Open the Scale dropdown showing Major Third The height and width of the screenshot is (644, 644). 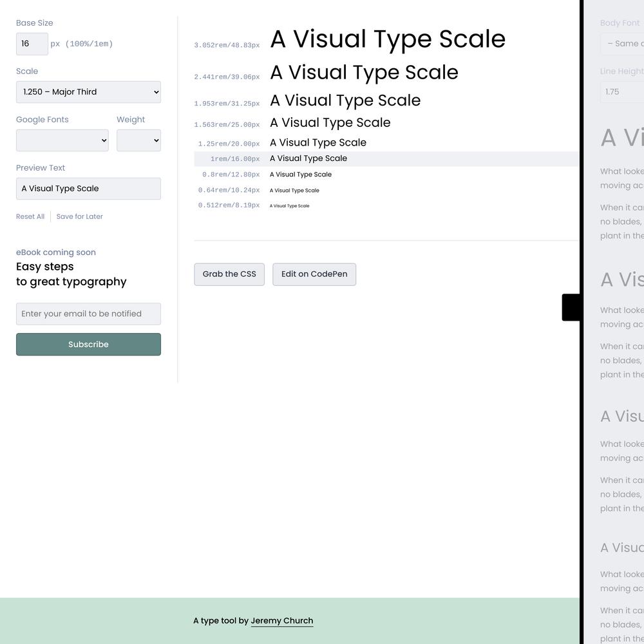point(88,92)
